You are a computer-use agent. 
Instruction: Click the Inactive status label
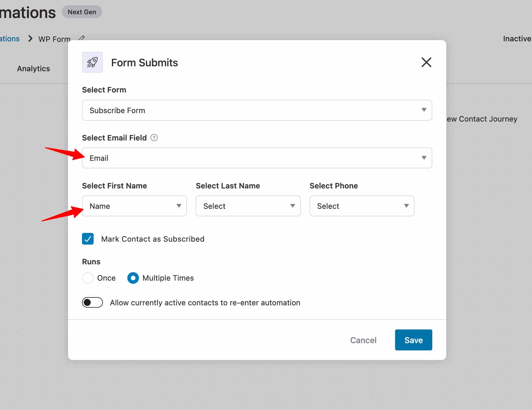coord(517,38)
